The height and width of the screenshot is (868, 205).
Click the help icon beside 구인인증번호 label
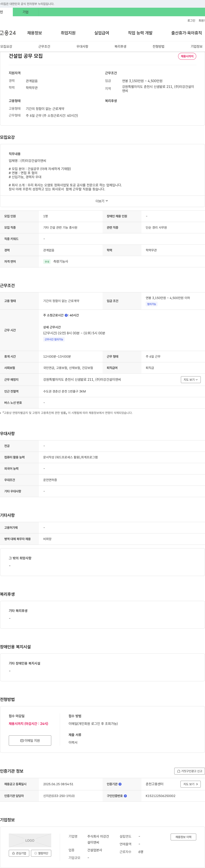[125, 796]
